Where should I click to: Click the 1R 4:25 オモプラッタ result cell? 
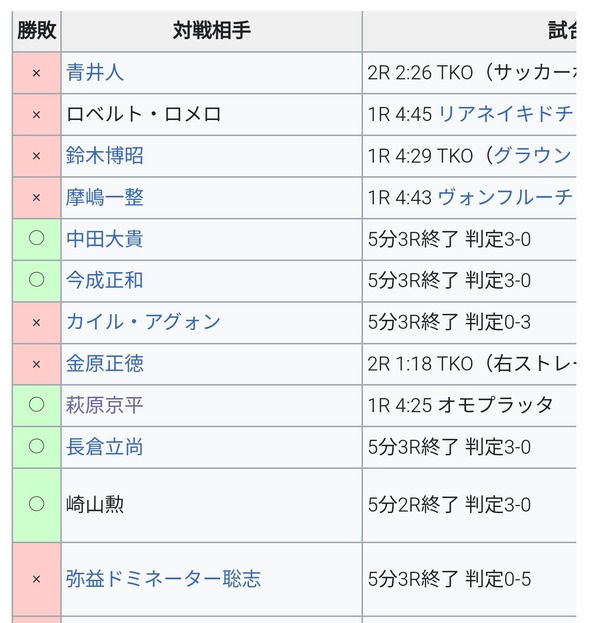tap(460, 405)
